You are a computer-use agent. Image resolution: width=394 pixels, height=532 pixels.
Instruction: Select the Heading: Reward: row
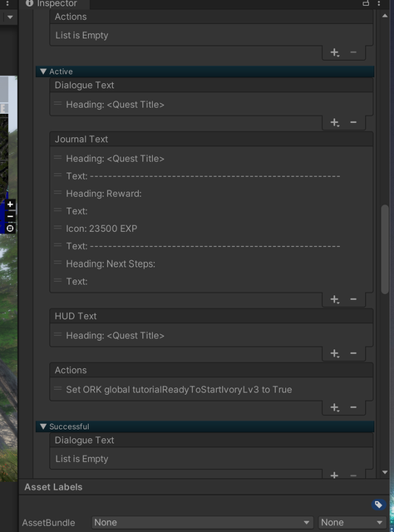211,194
